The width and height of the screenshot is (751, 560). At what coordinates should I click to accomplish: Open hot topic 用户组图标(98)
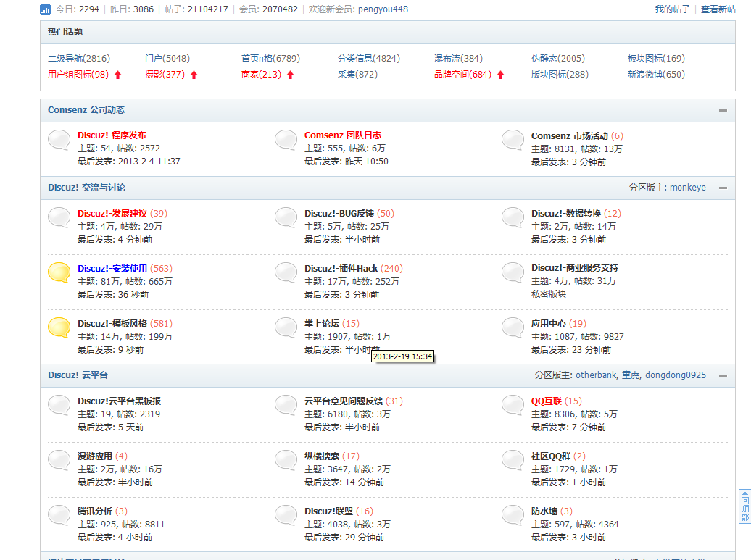tap(78, 74)
